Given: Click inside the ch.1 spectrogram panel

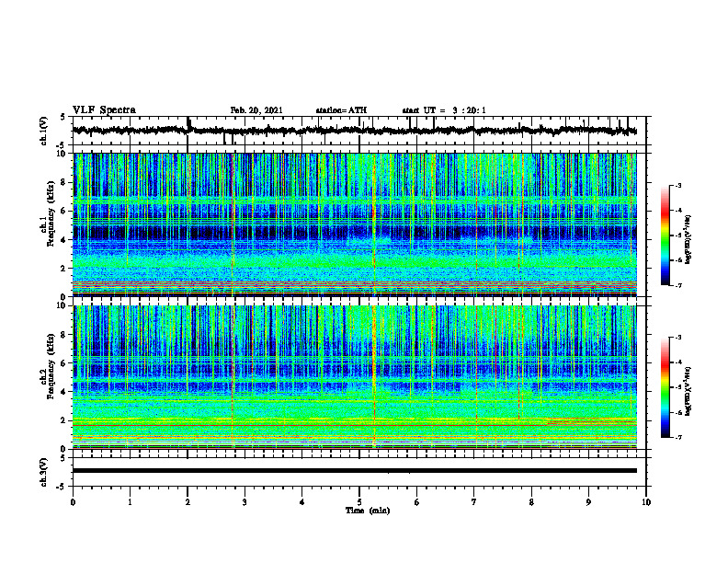Looking at the screenshot, I should tap(354, 224).
